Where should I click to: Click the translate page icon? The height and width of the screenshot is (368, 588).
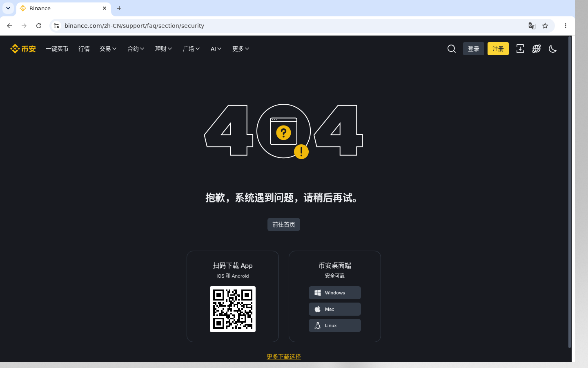(x=532, y=26)
